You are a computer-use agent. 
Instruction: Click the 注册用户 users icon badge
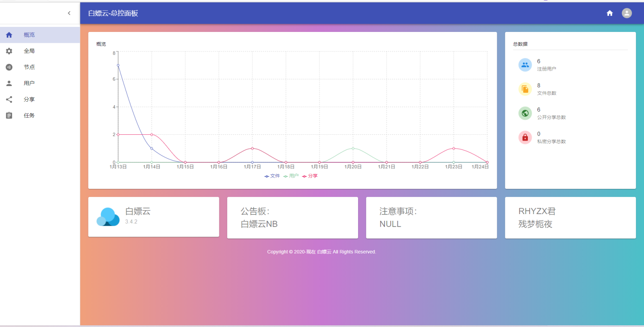(x=525, y=64)
